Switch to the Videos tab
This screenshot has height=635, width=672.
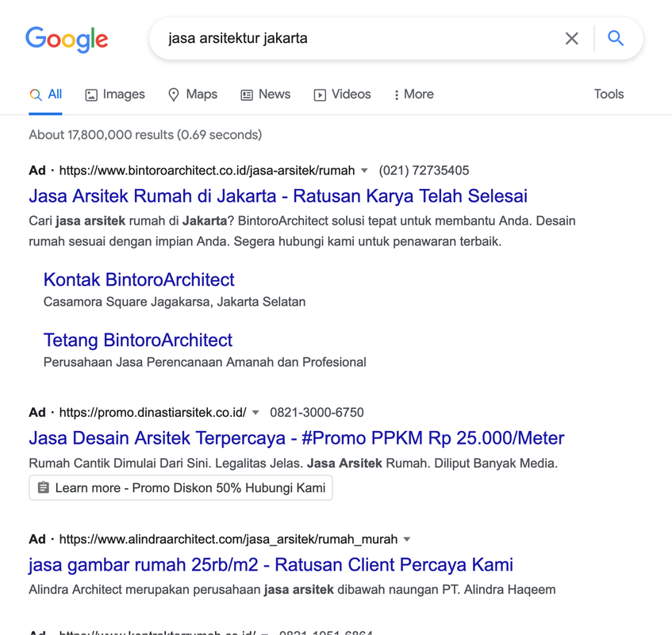(x=342, y=94)
